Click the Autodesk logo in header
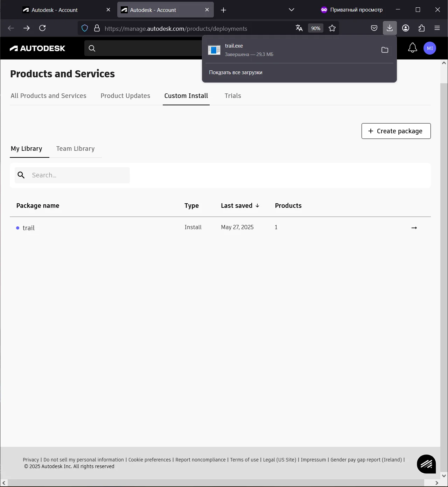 [37, 48]
